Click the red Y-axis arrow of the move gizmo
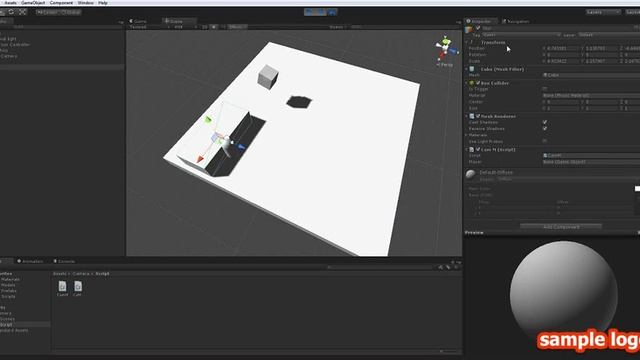This screenshot has width=640, height=360. pyautogui.click(x=200, y=159)
